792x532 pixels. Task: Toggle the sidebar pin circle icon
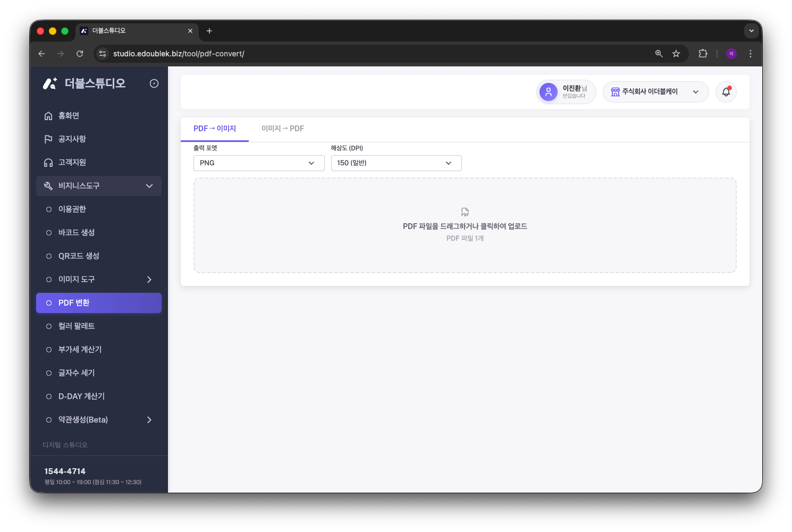(x=154, y=83)
